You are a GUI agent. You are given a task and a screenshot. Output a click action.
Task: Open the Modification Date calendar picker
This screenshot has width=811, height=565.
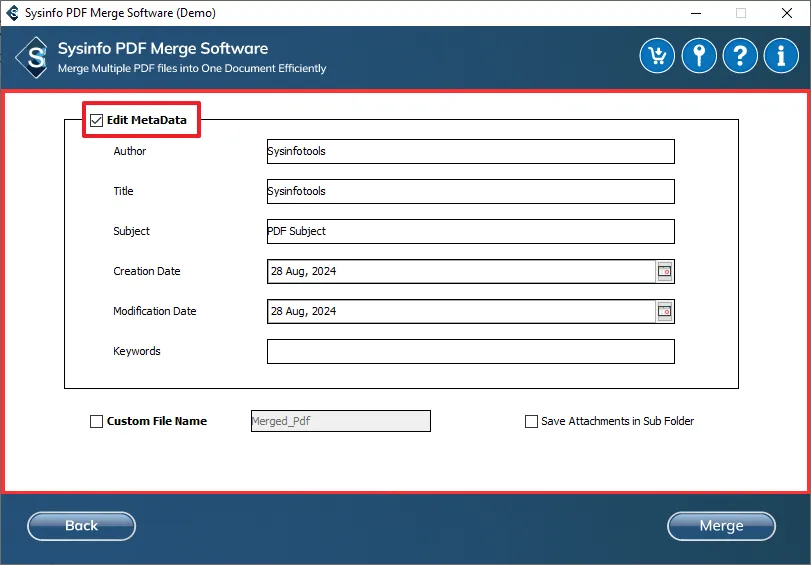pyautogui.click(x=665, y=311)
